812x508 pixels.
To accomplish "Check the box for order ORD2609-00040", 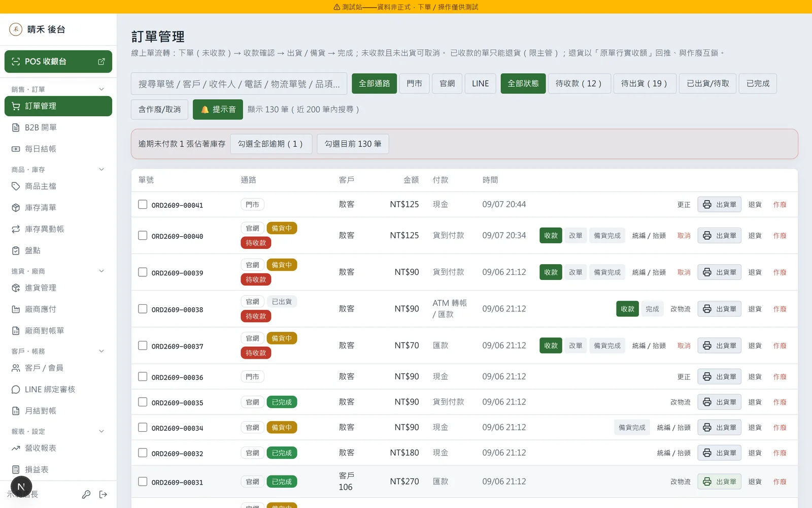I will [x=143, y=236].
